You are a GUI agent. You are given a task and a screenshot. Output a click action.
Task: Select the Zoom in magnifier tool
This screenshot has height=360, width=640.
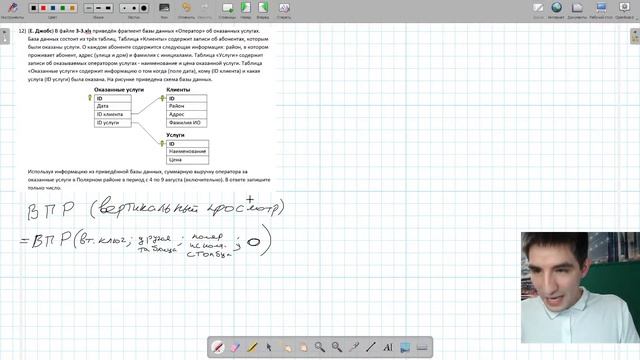[320, 347]
